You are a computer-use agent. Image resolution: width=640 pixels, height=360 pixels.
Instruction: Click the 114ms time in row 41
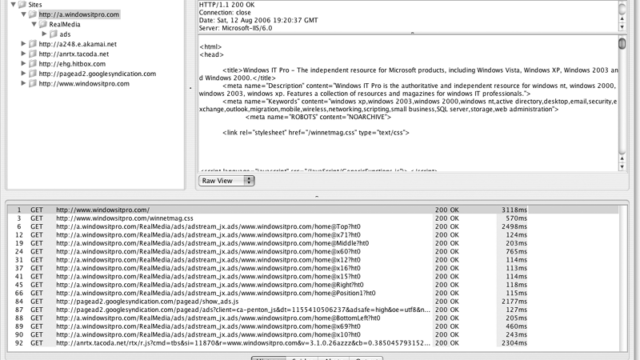[x=516, y=277]
